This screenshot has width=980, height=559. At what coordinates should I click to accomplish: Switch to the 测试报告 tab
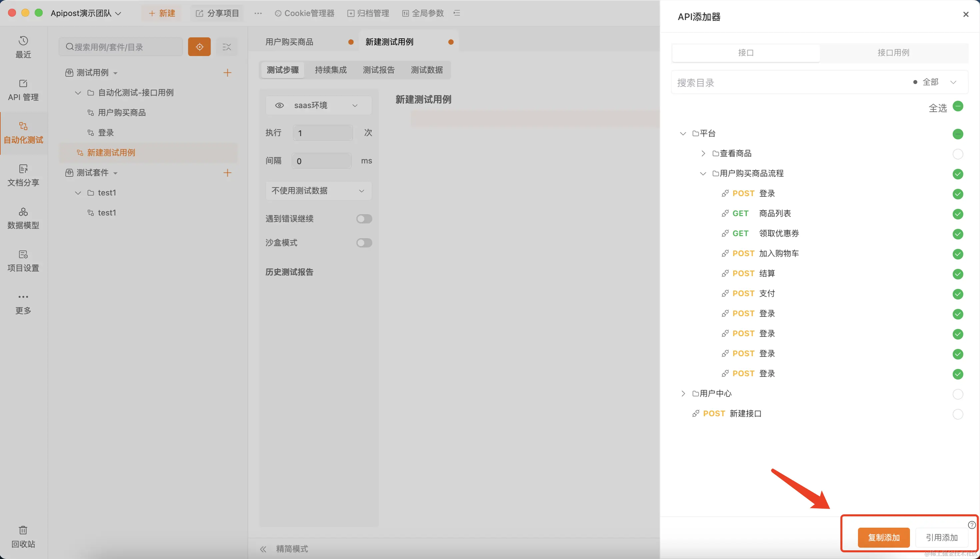(378, 70)
